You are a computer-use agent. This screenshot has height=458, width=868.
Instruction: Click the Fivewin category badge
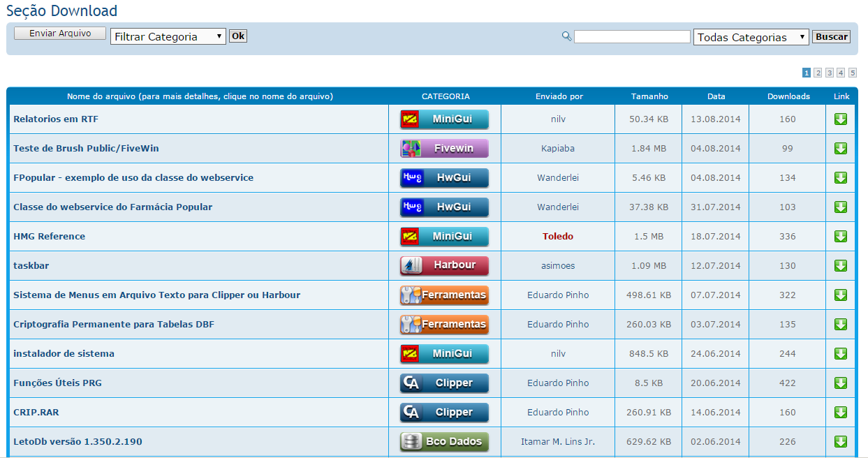click(444, 149)
